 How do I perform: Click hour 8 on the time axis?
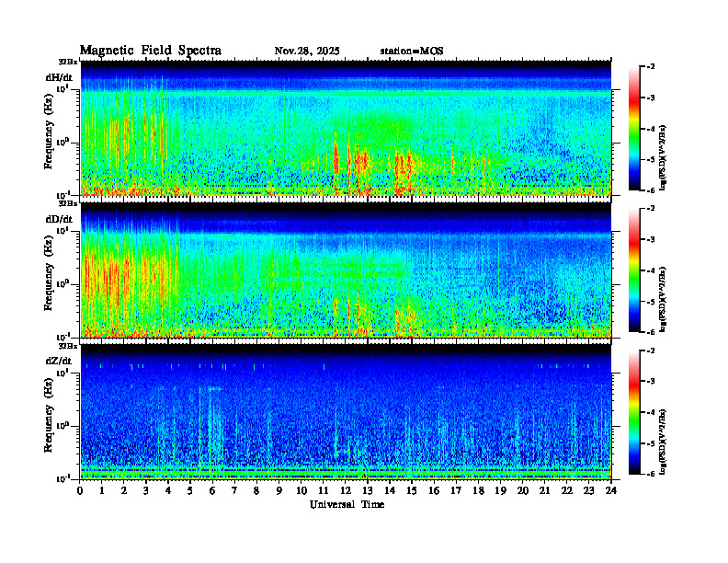(256, 490)
